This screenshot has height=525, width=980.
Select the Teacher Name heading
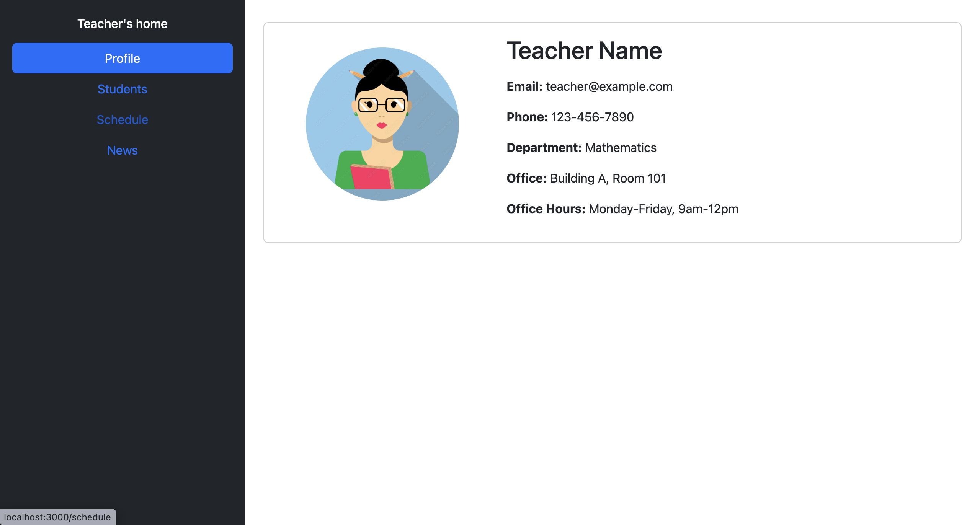point(584,51)
